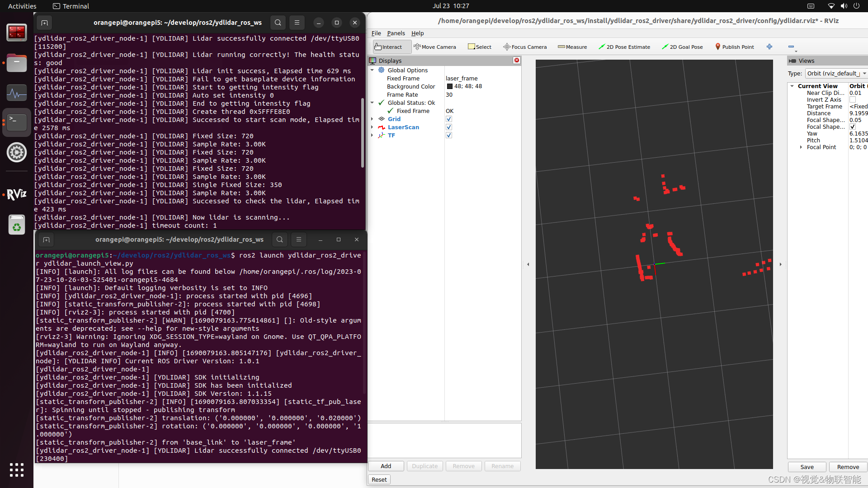Click the Grid display icon
Image resolution: width=868 pixels, height=488 pixels.
pos(382,119)
